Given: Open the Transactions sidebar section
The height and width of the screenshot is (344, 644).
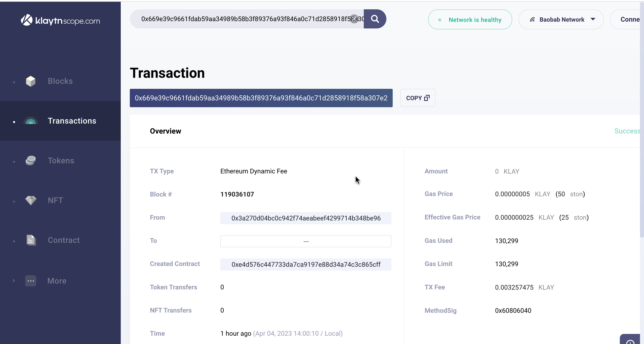Looking at the screenshot, I should point(72,121).
